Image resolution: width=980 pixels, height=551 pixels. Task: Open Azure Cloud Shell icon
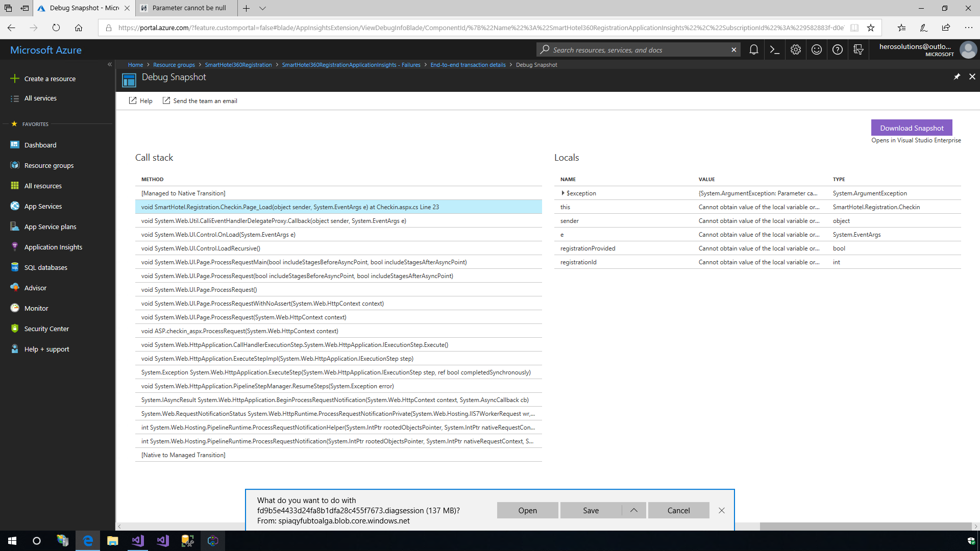pyautogui.click(x=774, y=49)
